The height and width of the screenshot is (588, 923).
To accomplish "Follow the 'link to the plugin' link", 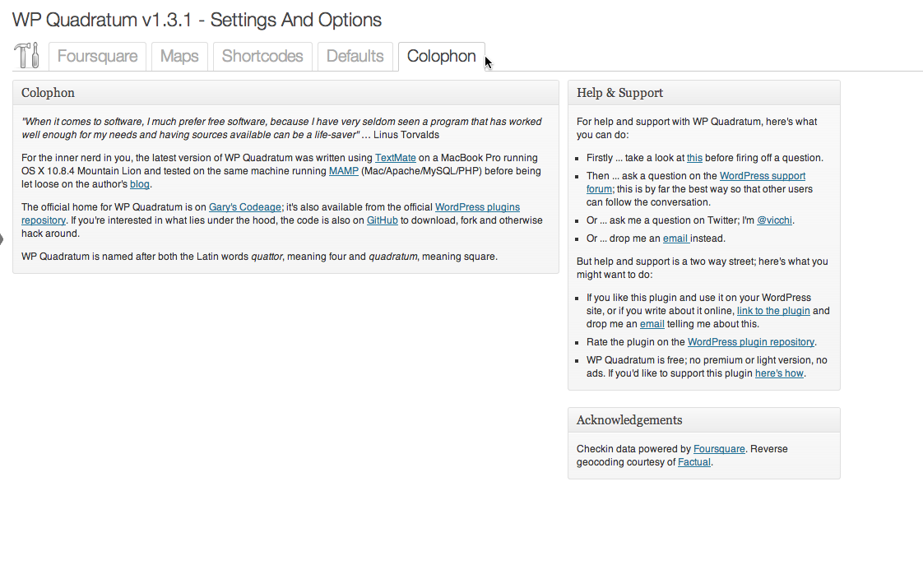I will [773, 311].
